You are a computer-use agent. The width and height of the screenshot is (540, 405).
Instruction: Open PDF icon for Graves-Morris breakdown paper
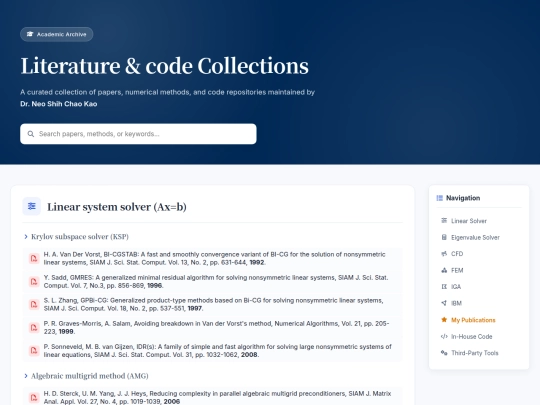(34, 328)
